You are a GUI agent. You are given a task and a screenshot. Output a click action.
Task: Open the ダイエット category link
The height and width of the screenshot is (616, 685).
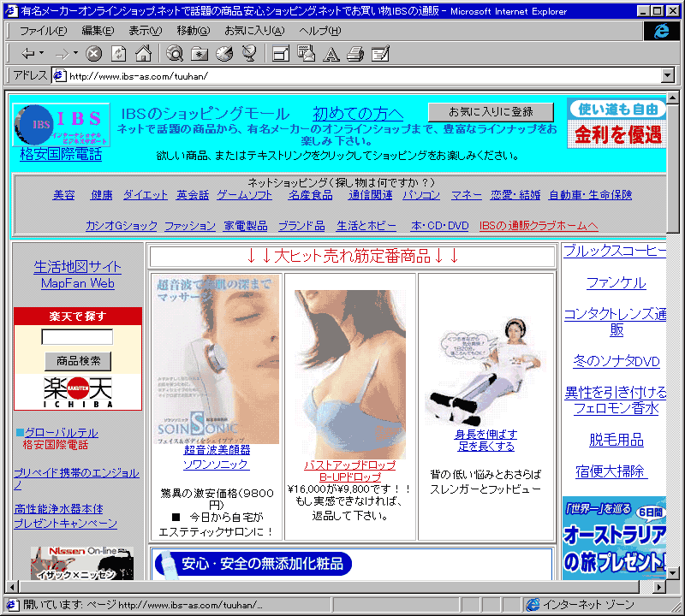145,195
